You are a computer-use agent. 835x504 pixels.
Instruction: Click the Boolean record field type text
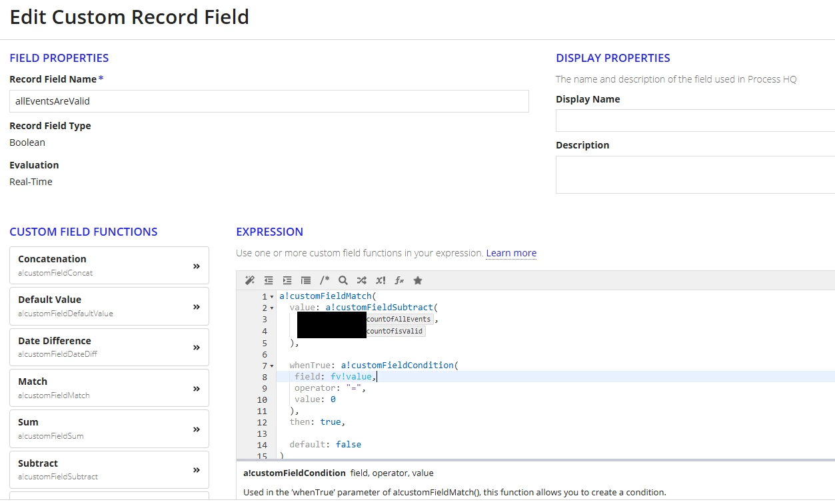click(x=27, y=142)
